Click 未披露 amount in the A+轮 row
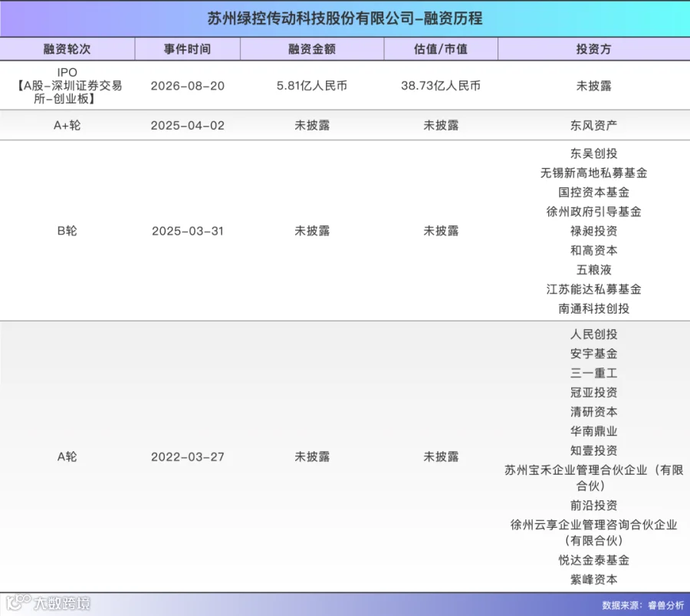Image resolution: width=690 pixels, height=616 pixels. (312, 126)
